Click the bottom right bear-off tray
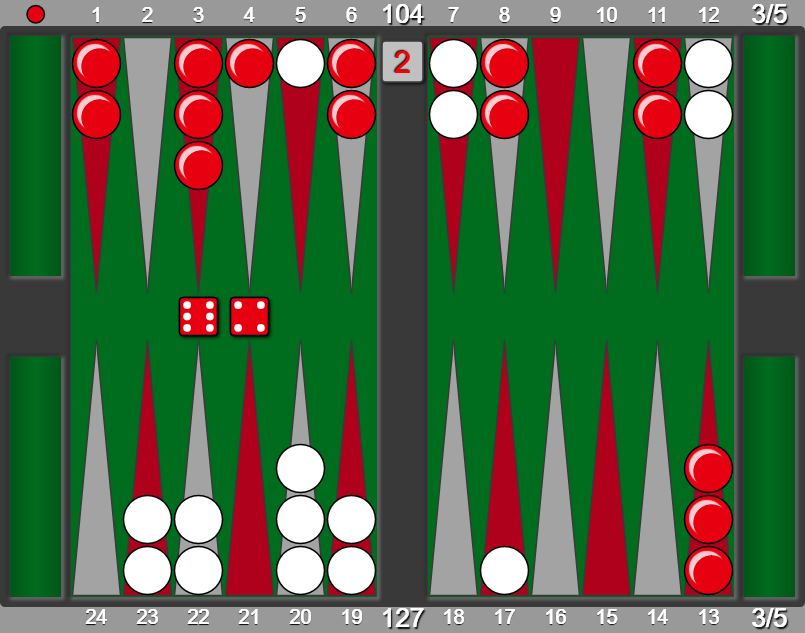Viewport: 805px width, 633px height. 769,477
